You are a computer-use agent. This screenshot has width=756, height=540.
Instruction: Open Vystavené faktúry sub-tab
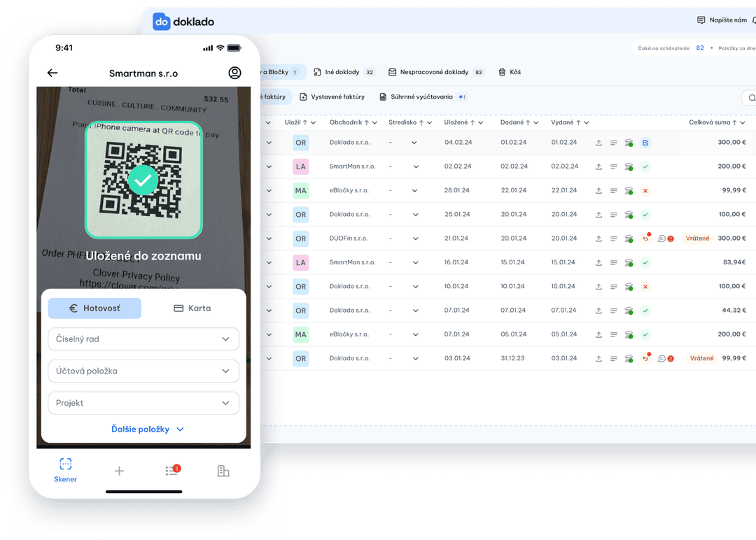(x=332, y=97)
